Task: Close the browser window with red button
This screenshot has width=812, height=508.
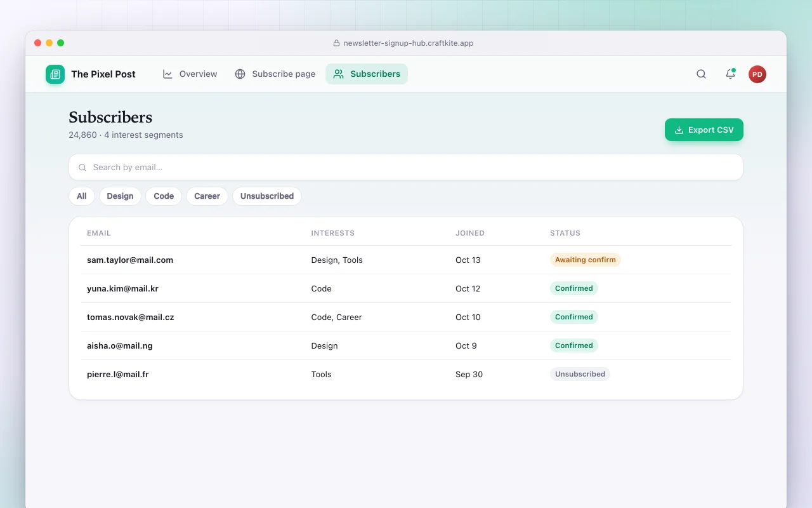Action: click(38, 43)
